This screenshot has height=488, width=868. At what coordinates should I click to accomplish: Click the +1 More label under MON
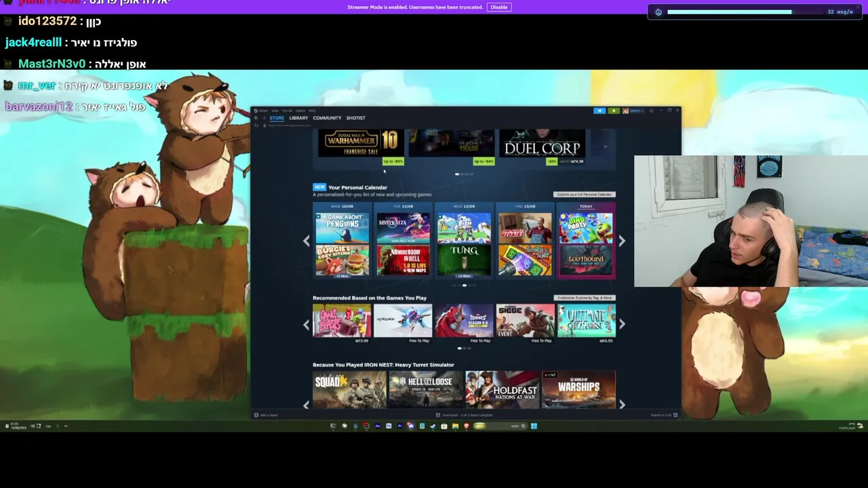pos(342,277)
